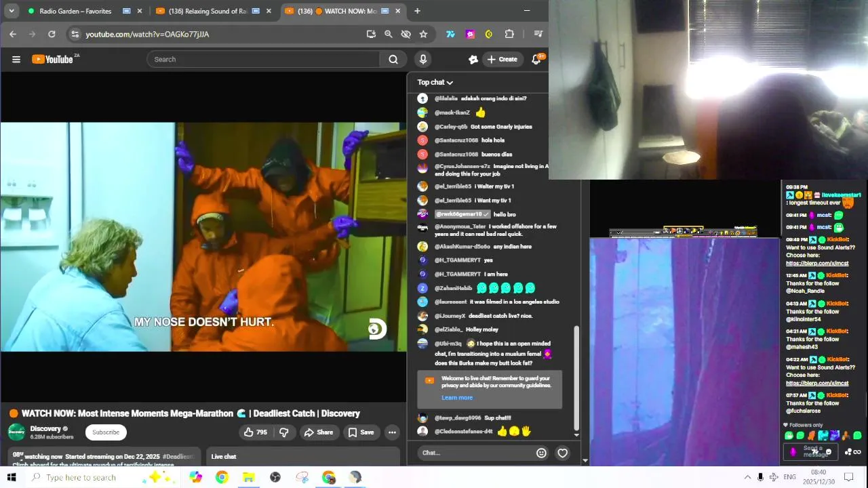Click the youtube.com URL in address bar
Image resolution: width=868 pixels, height=488 pixels.
click(x=147, y=34)
